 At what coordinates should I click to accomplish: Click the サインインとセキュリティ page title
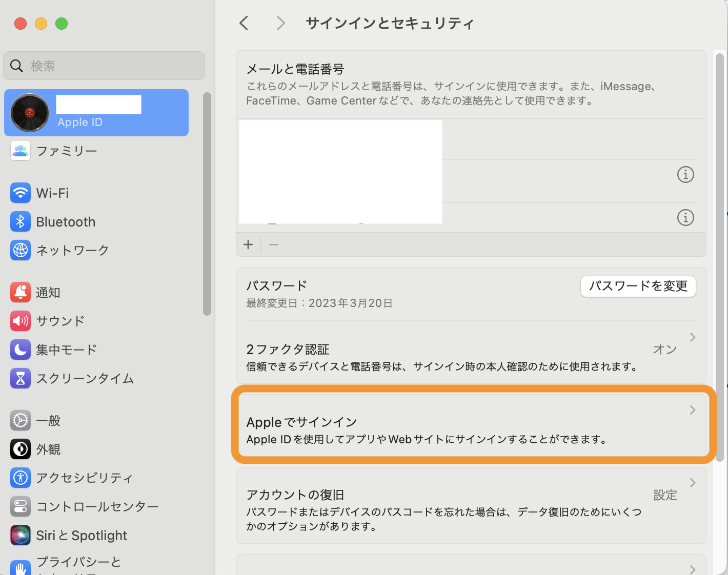point(390,23)
